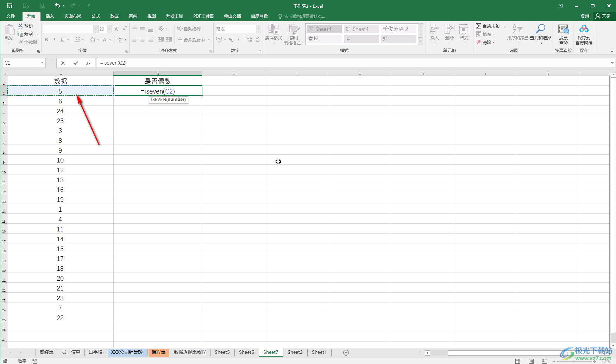616x364 pixels.
Task: Click the Format Painter brush
Action: tap(21, 42)
